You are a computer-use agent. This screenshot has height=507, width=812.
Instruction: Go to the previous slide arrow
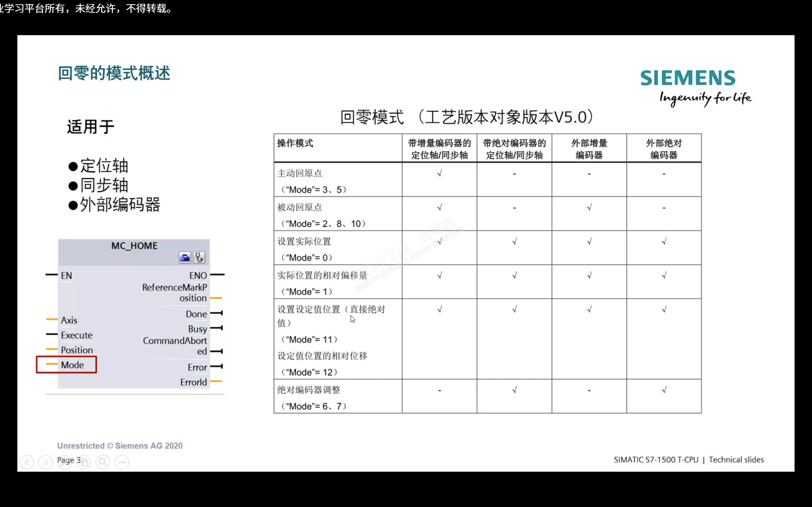(x=27, y=462)
